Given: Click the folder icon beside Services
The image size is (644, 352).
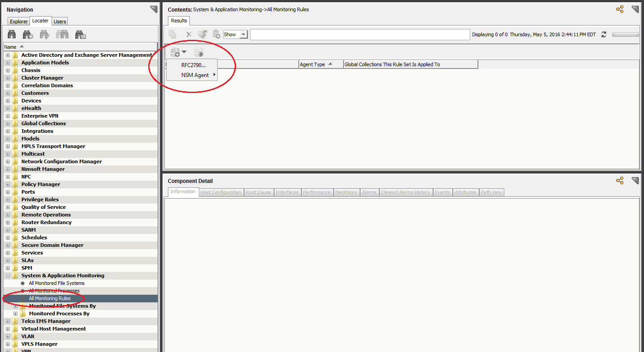Looking at the screenshot, I should point(15,253).
